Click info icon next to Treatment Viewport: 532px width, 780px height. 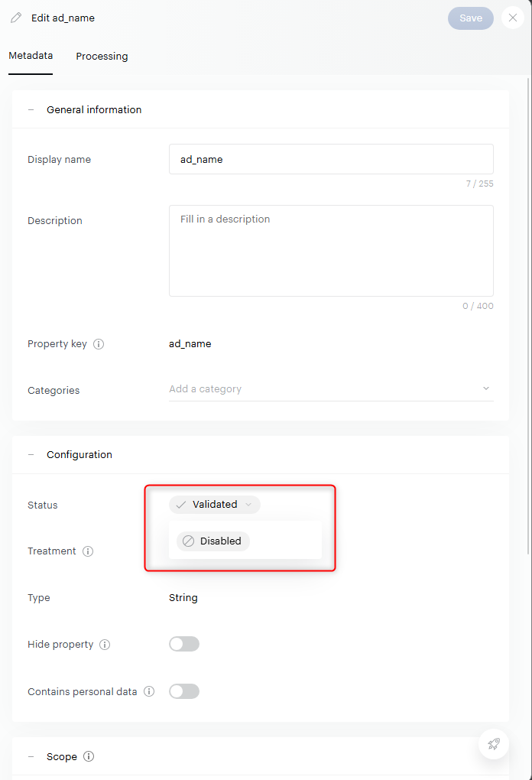[88, 551]
